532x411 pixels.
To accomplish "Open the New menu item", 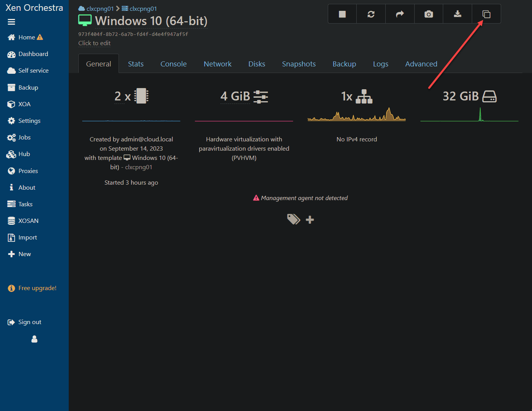I will [x=19, y=254].
